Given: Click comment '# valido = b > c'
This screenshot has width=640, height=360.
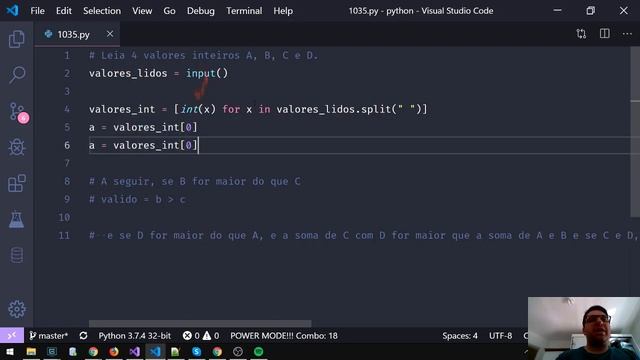Looking at the screenshot, I should [137, 200].
